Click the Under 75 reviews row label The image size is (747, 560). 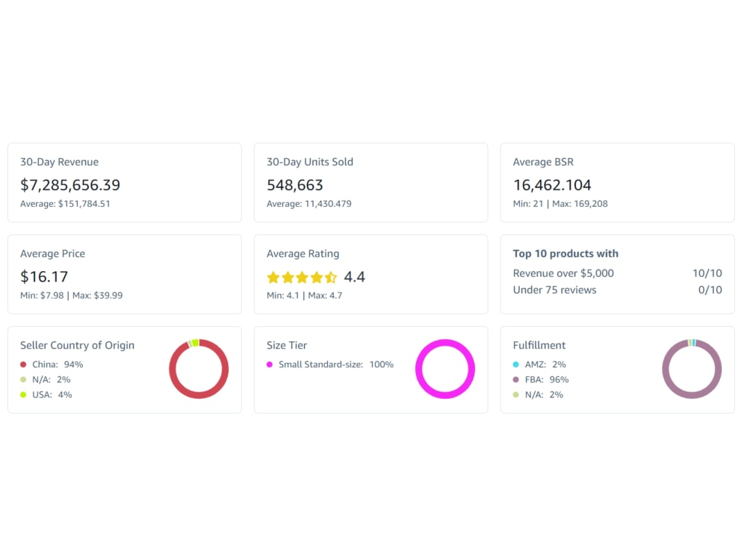554,290
